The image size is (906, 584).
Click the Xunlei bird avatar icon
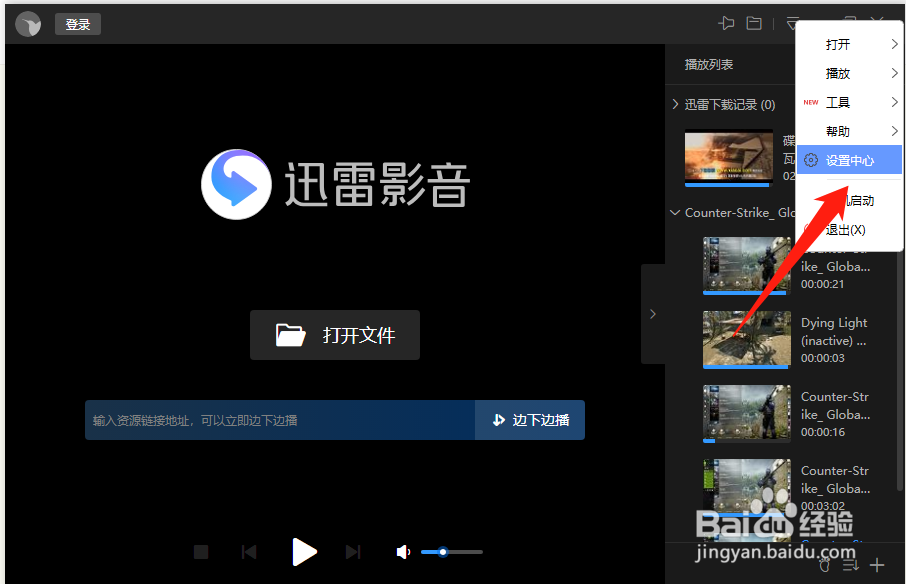coord(28,24)
